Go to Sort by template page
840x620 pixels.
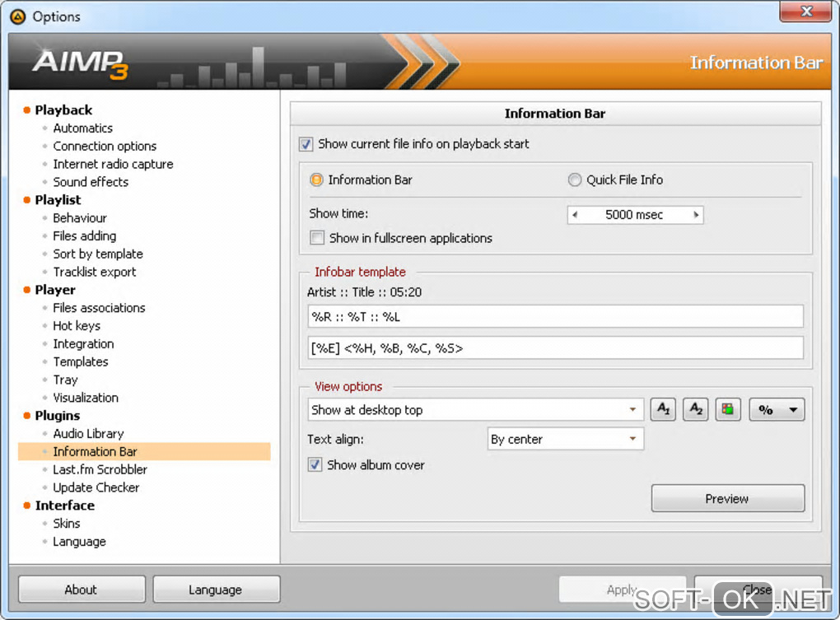[x=98, y=254]
